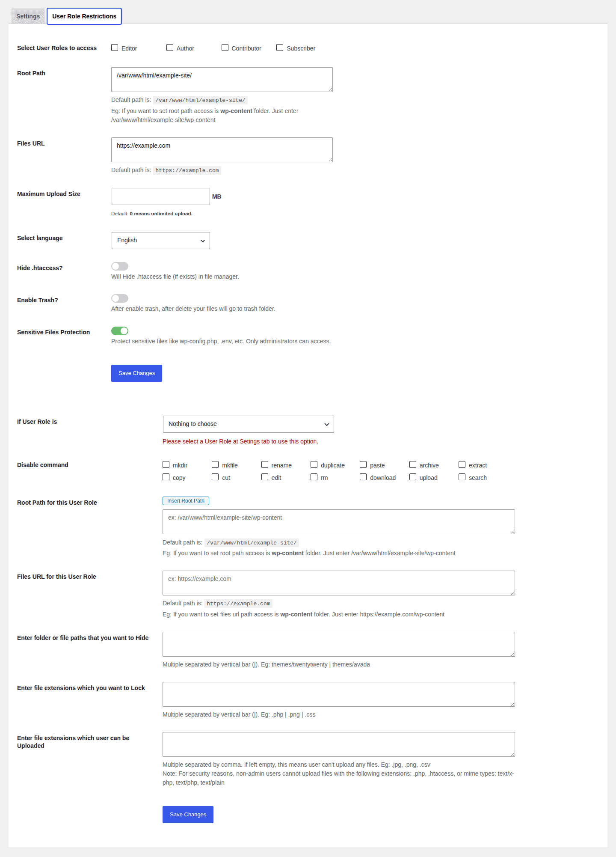Check the edit command checkbox

265,477
